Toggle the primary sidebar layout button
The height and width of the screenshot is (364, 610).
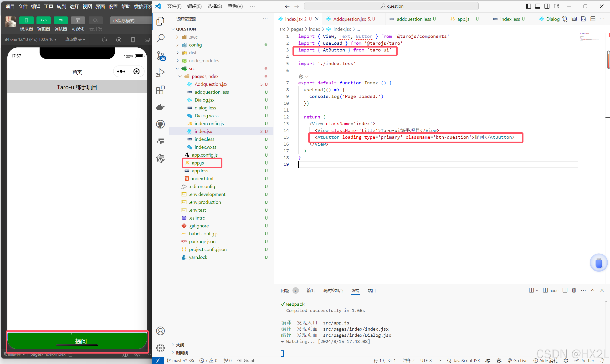click(528, 6)
